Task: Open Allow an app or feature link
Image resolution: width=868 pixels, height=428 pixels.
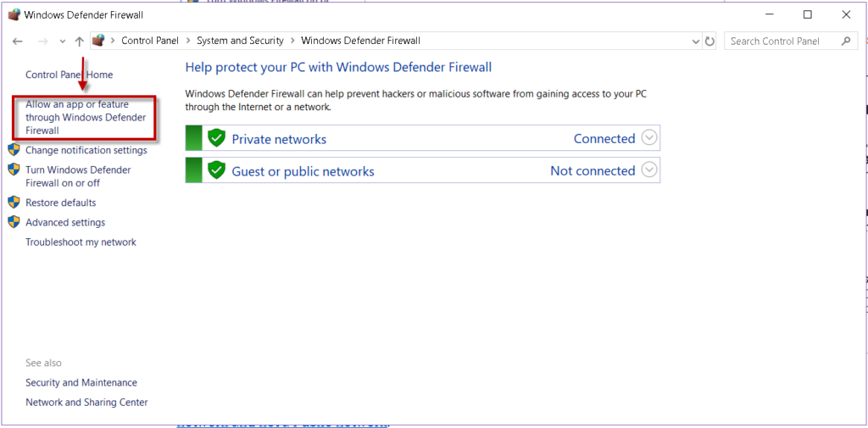Action: point(86,117)
